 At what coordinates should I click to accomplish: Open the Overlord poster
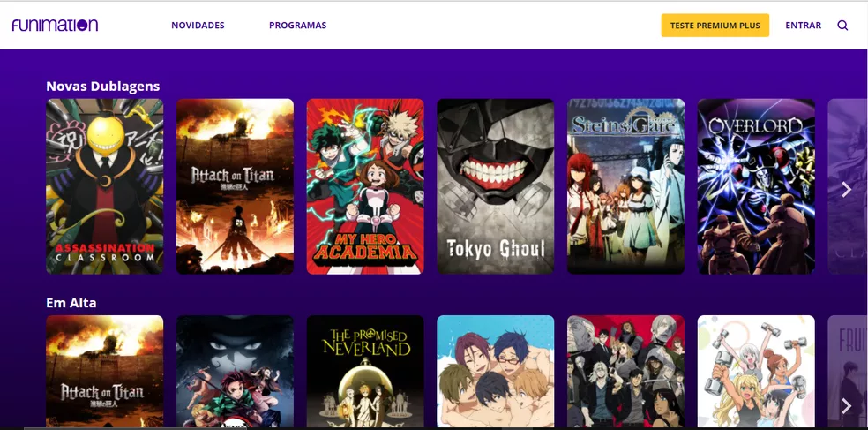pyautogui.click(x=756, y=186)
